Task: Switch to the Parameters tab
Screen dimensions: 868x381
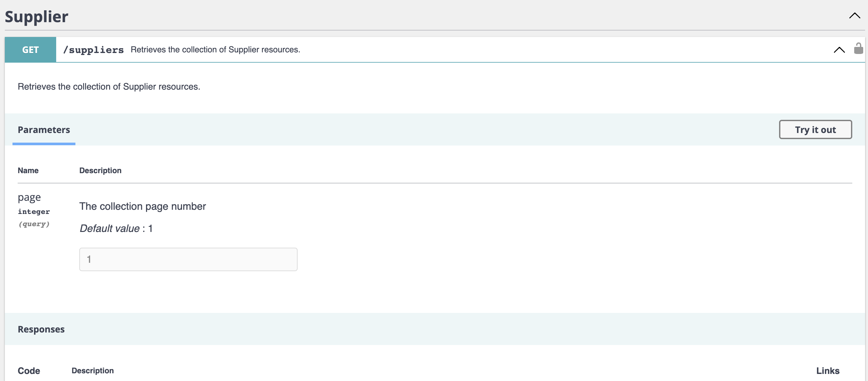Action: [x=43, y=130]
